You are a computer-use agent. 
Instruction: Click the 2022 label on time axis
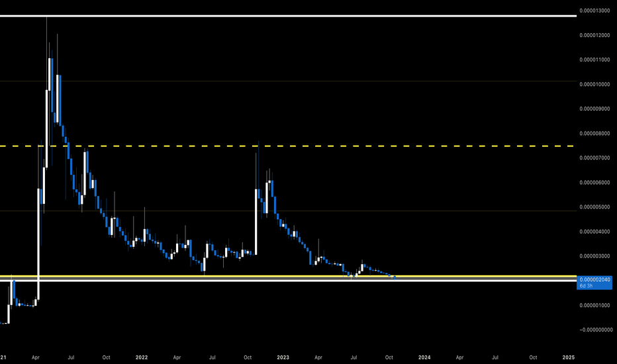click(142, 357)
